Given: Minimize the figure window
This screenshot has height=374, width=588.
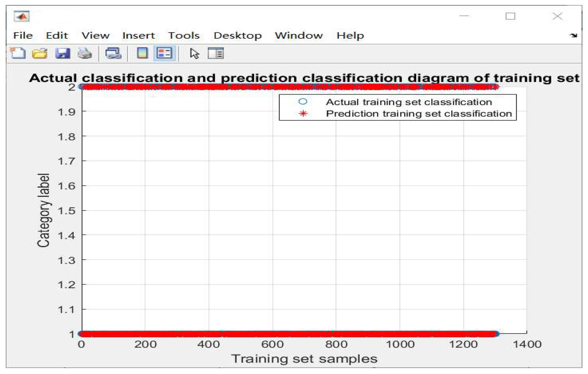Looking at the screenshot, I should pyautogui.click(x=464, y=16).
